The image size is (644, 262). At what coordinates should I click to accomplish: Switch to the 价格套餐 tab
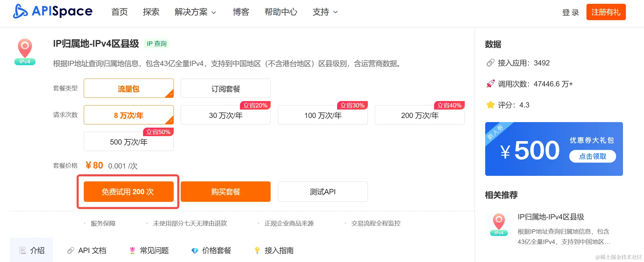211,250
